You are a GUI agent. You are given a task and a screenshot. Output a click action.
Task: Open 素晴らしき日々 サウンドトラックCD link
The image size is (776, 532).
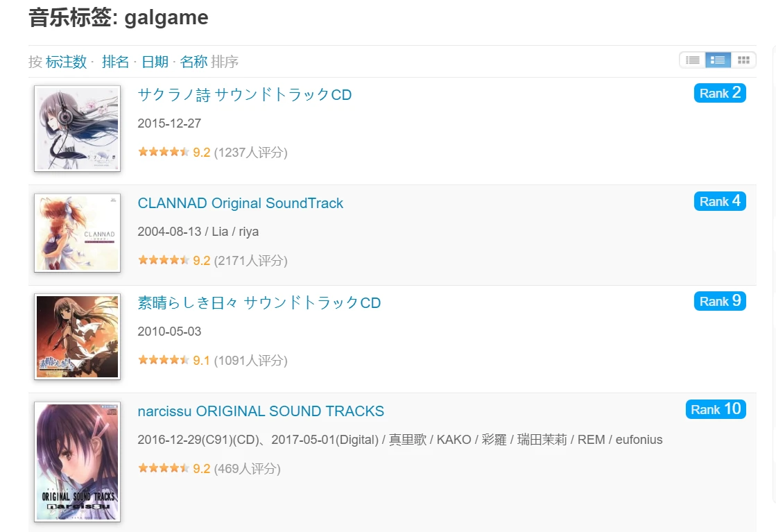[259, 303]
